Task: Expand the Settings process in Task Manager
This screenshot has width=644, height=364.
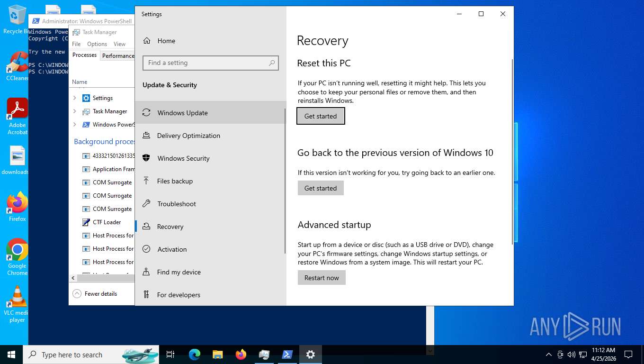Action: [74, 98]
